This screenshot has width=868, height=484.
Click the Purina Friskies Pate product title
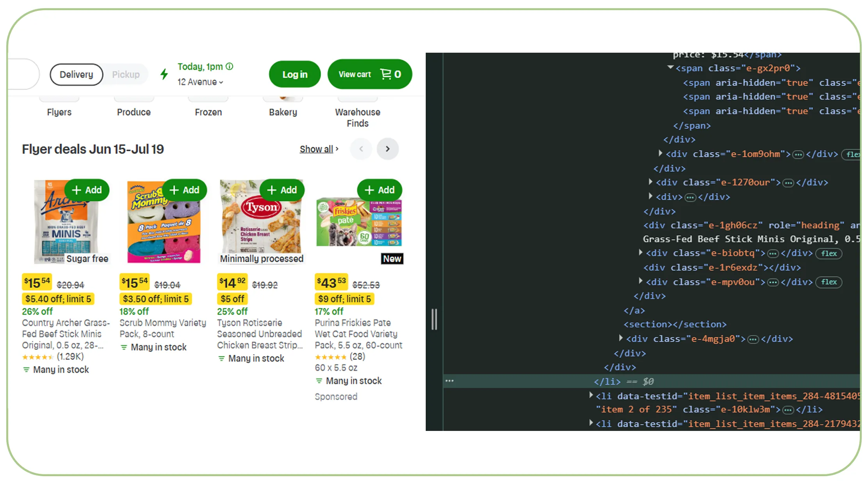click(358, 334)
